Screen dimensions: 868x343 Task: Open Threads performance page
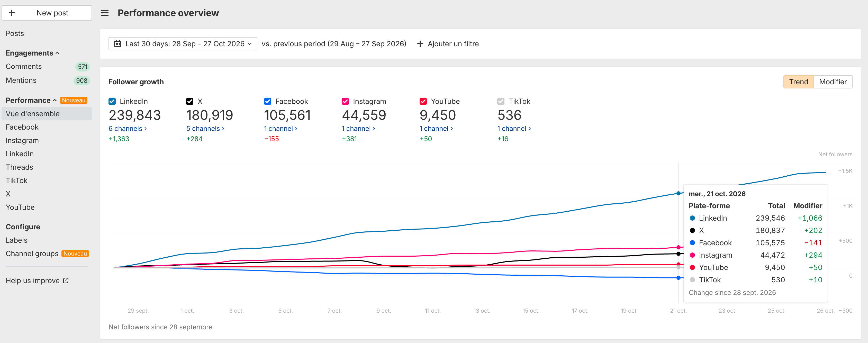coord(19,167)
